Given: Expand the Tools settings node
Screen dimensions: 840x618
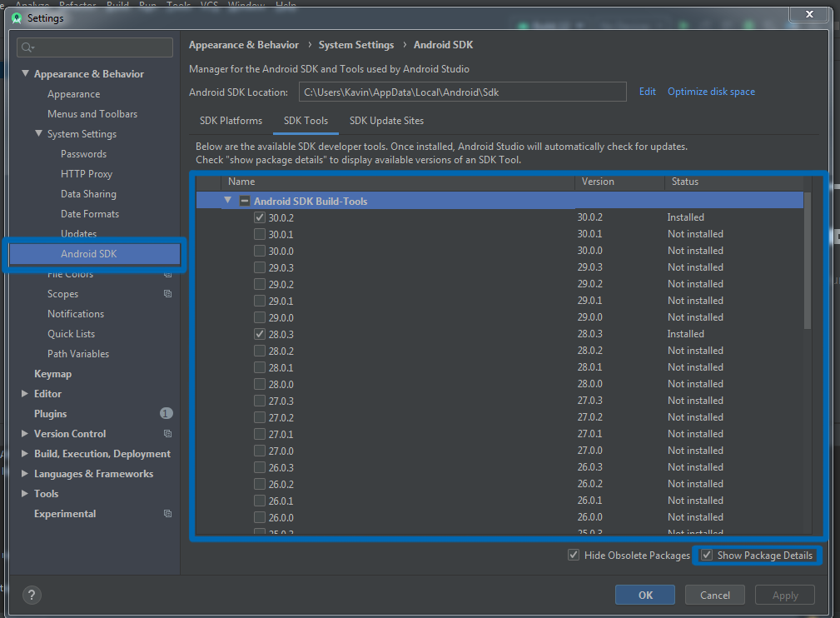Looking at the screenshot, I should 25,494.
